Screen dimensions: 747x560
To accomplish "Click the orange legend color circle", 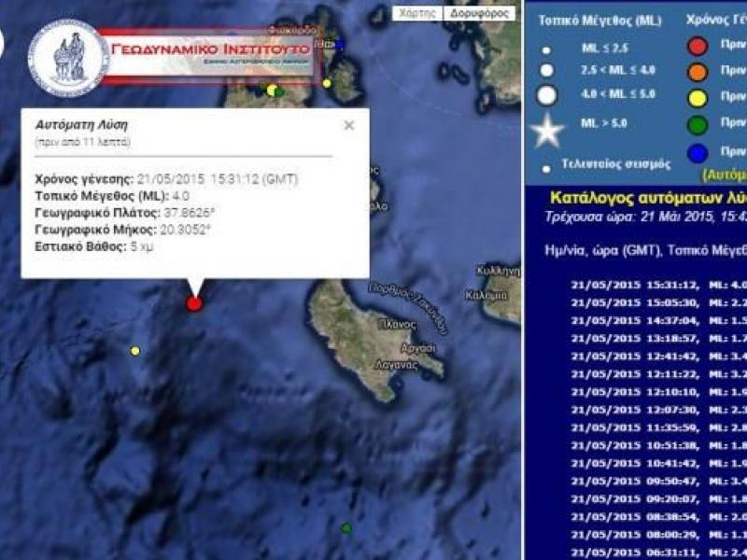I will point(698,71).
